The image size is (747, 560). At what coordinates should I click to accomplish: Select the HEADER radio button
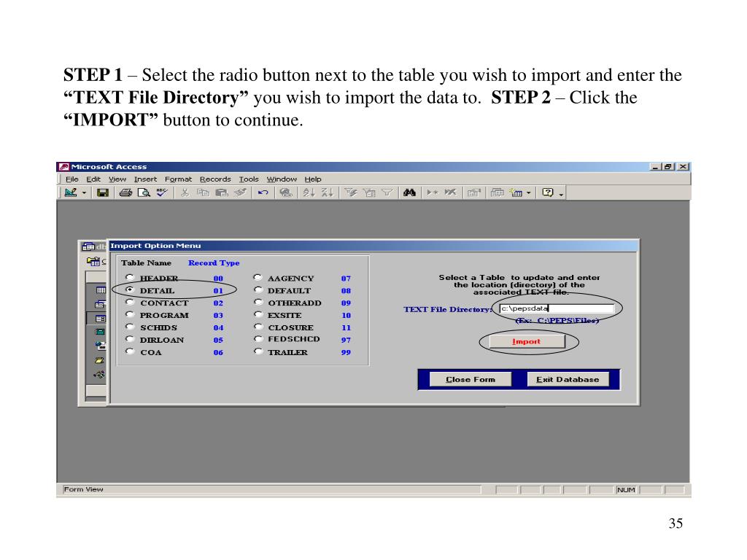tap(130, 277)
